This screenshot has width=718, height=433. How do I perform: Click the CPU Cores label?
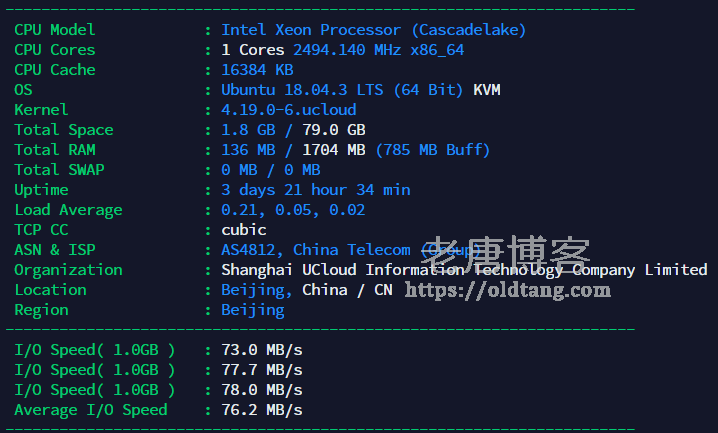coord(55,50)
